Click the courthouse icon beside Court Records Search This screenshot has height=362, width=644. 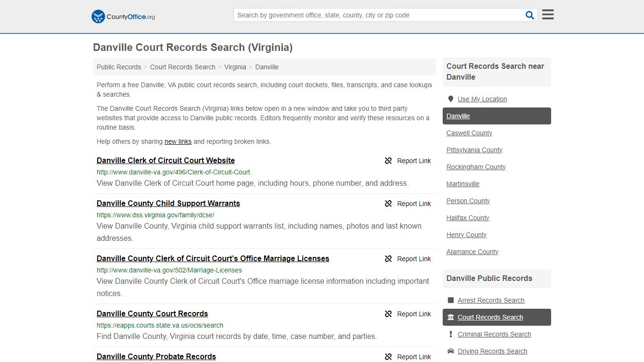point(451,317)
